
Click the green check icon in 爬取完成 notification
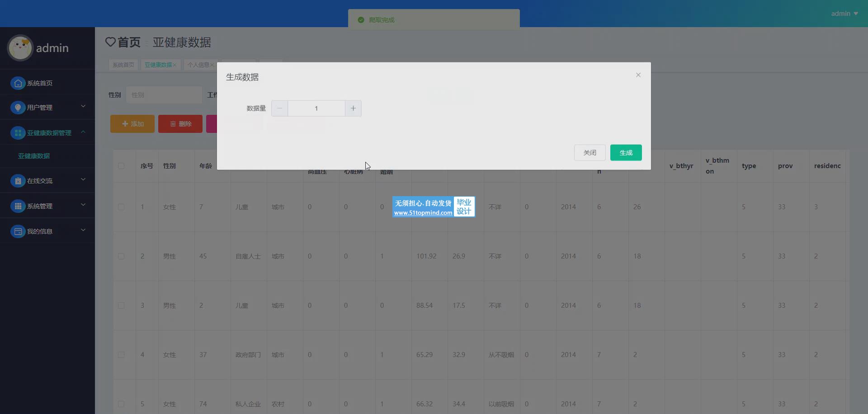coord(361,20)
